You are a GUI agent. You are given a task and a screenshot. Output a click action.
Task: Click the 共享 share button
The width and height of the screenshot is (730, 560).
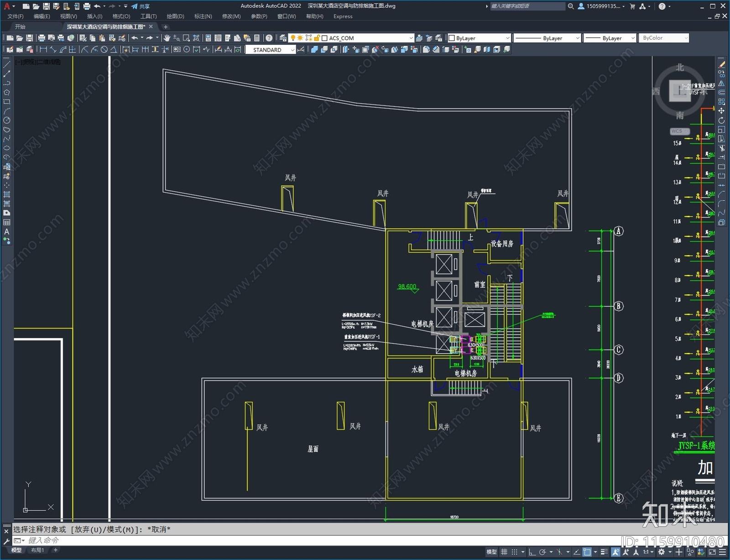tap(141, 6)
